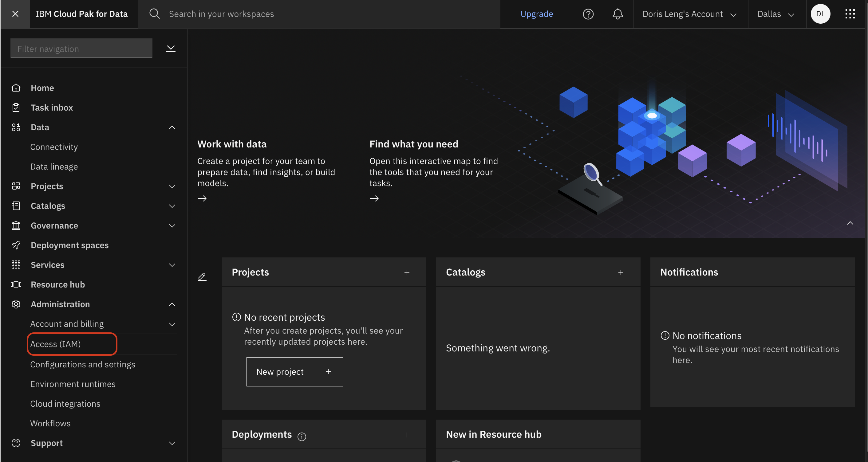The image size is (868, 462).
Task: Collapse the Data section chevron
Action: pyautogui.click(x=172, y=127)
